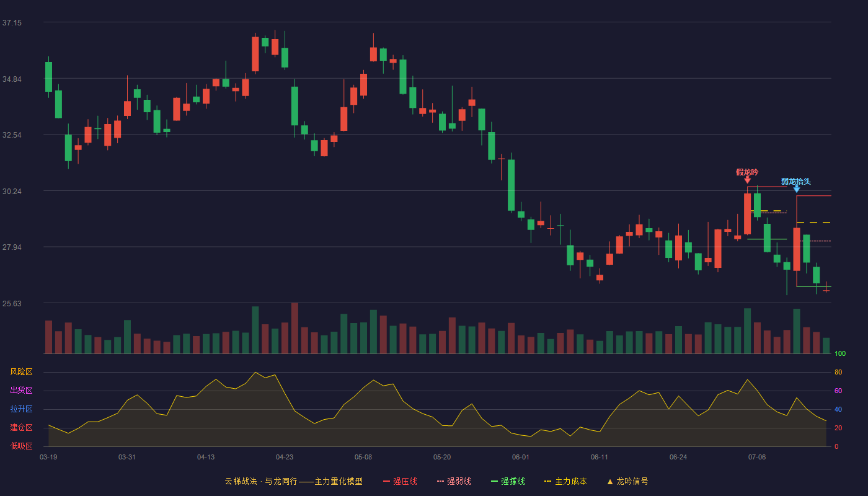Toggle the 主力成本 legend series
The height and width of the screenshot is (496, 868).
(570, 481)
